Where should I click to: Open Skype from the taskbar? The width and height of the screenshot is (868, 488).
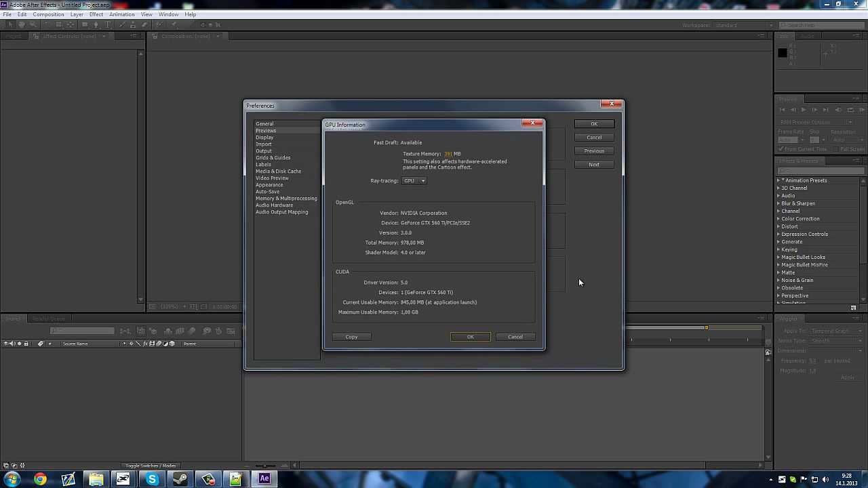152,480
